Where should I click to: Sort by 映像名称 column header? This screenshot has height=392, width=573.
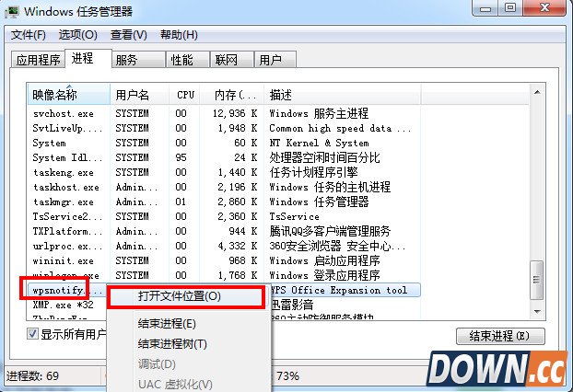click(69, 95)
